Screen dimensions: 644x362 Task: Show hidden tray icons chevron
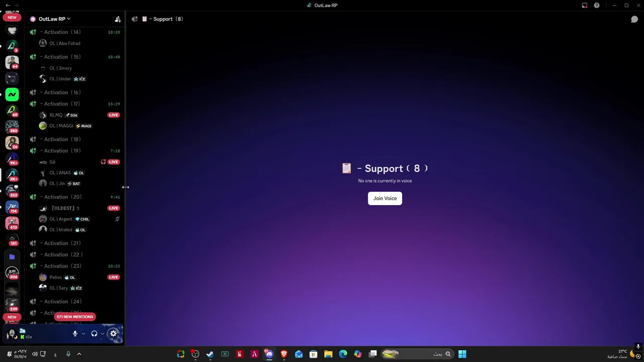click(79, 354)
